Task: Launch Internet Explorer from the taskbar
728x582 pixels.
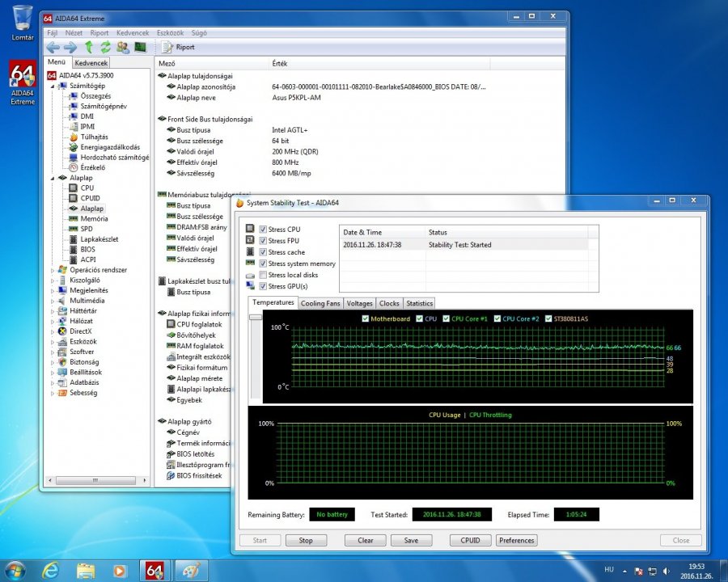Action: point(50,570)
